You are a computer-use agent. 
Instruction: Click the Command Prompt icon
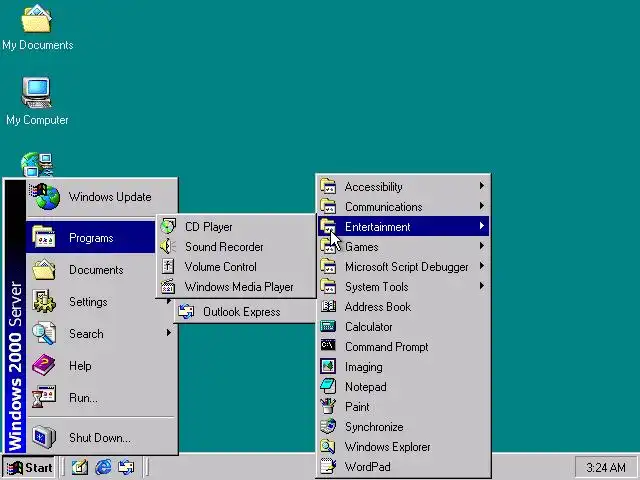coord(328,346)
